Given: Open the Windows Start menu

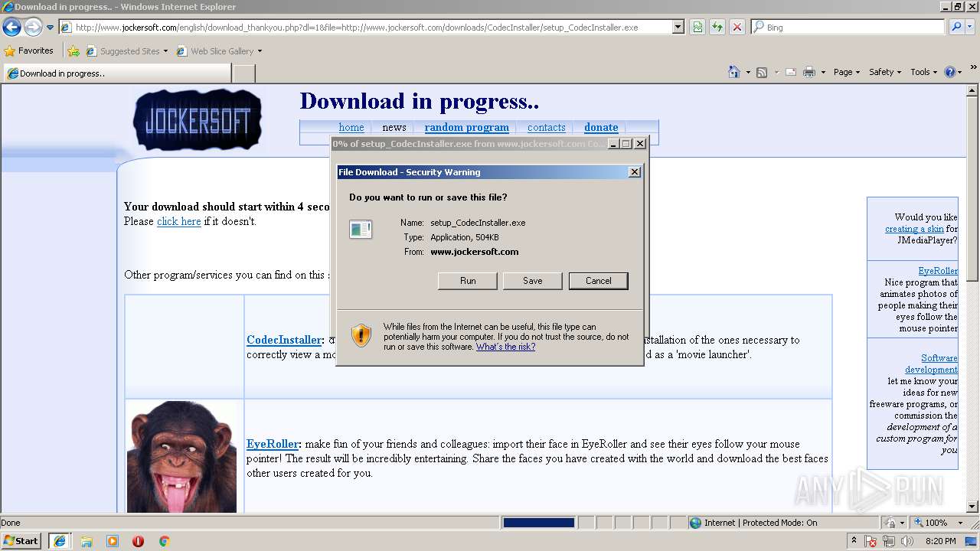Looking at the screenshot, I should (21, 540).
